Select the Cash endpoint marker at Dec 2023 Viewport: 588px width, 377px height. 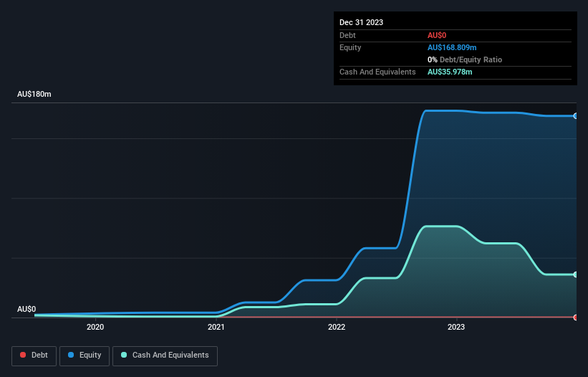(x=576, y=275)
